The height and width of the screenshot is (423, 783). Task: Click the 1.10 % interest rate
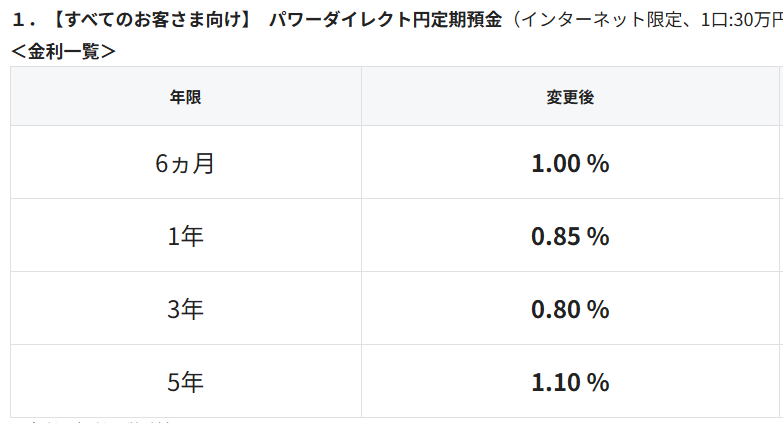(570, 382)
